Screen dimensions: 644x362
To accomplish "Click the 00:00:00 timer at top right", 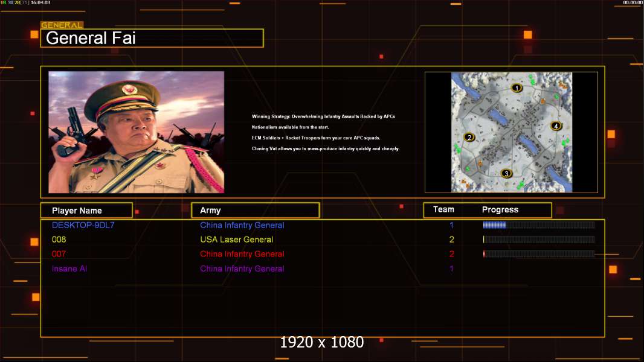I will (633, 2).
